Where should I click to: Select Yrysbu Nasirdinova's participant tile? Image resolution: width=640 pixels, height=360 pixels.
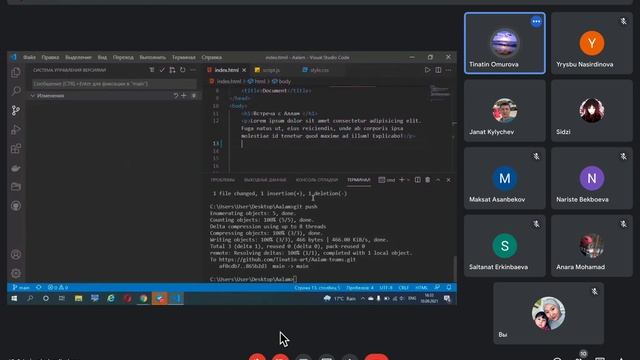point(591,43)
